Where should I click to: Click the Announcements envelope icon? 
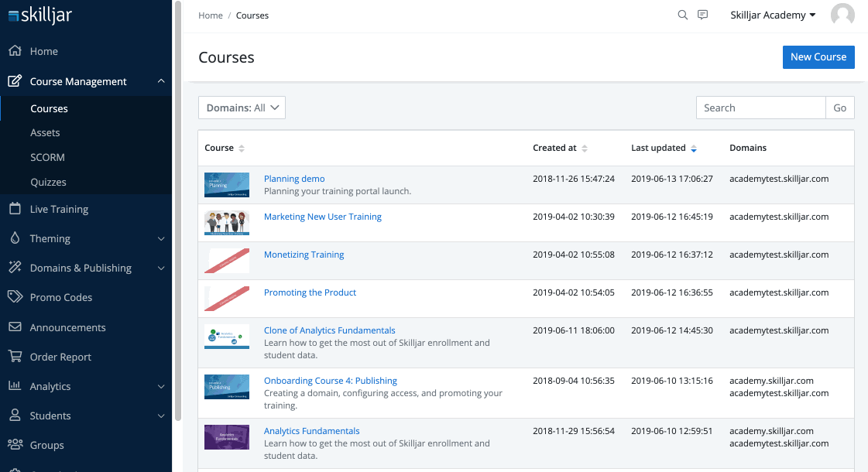pyautogui.click(x=15, y=327)
